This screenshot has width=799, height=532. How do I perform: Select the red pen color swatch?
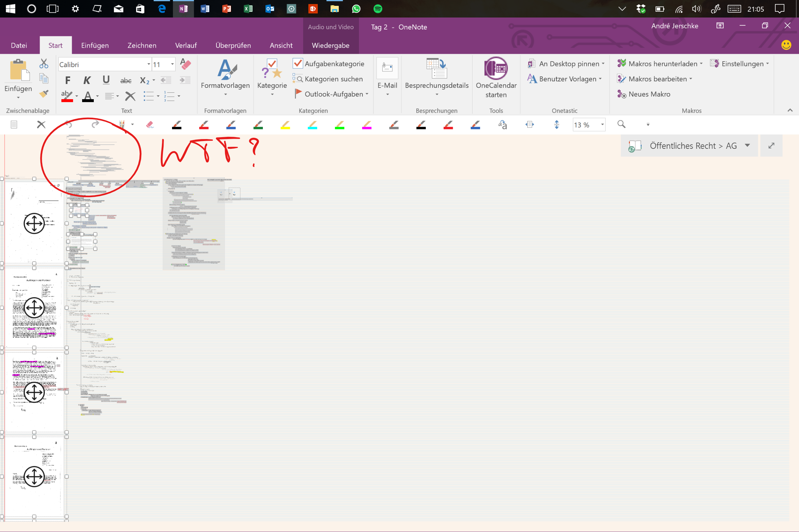(203, 124)
